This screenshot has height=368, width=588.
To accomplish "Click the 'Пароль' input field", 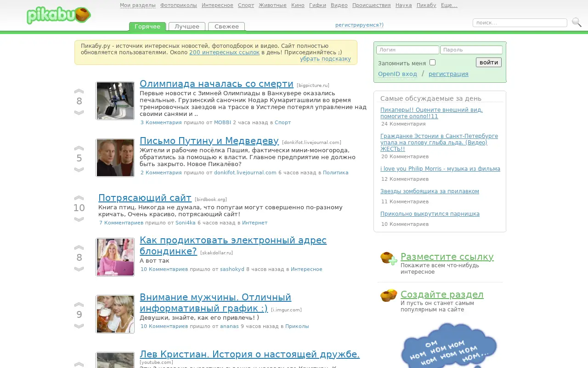I will 471,50.
